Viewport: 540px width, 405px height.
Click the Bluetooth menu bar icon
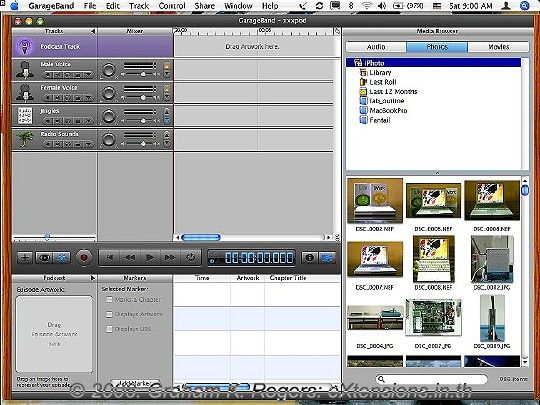(x=351, y=6)
